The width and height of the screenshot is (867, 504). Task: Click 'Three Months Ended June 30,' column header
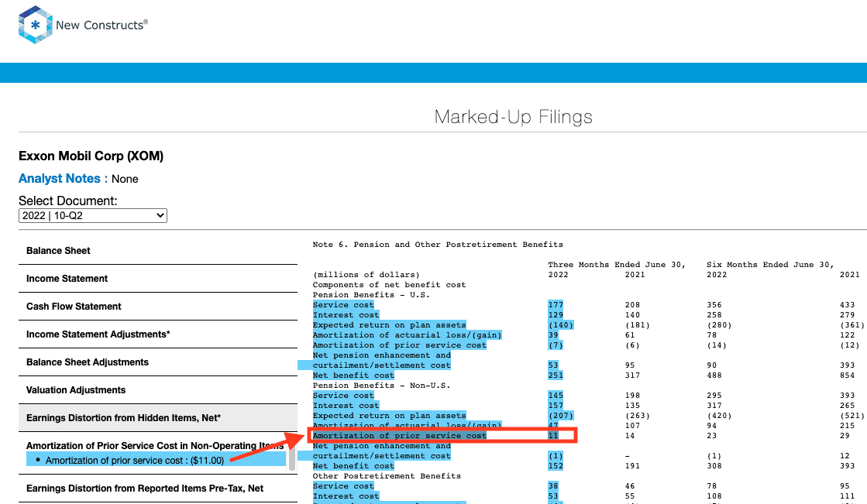click(617, 265)
